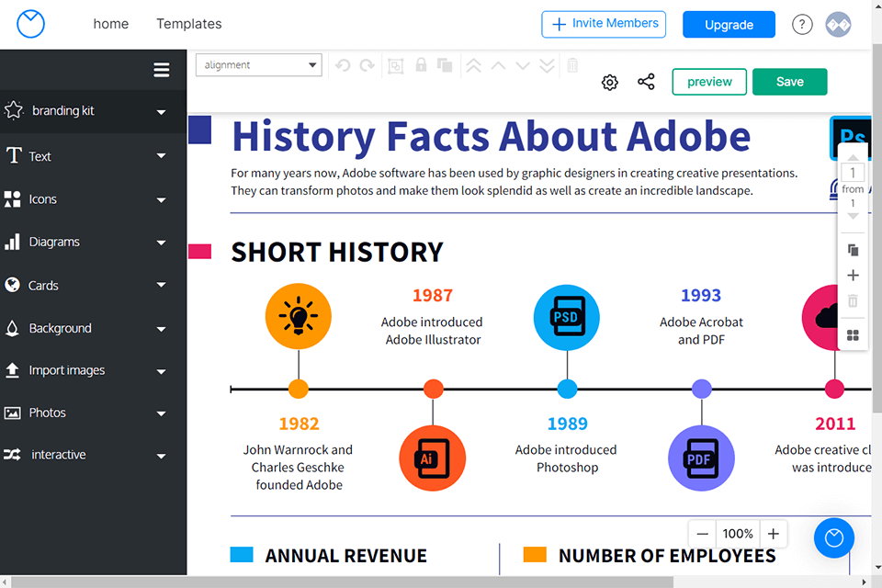Image resolution: width=882 pixels, height=588 pixels.
Task: Click the 100% zoom level indicator
Action: 738,534
